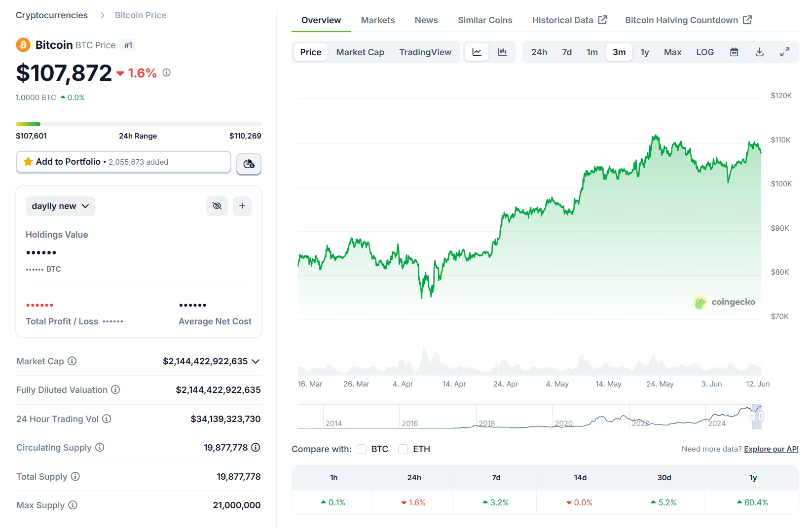Click Add to Portfolio button
Screen dimensions: 812x528
coord(123,162)
